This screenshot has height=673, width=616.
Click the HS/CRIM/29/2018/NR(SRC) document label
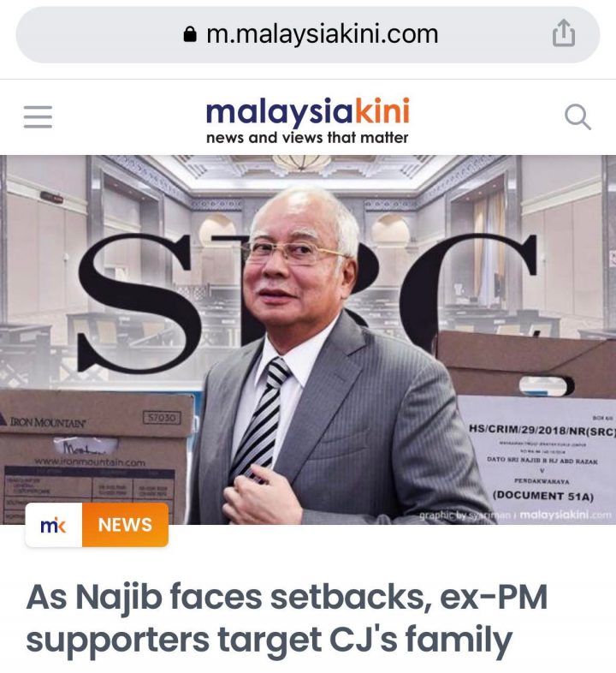coord(542,429)
